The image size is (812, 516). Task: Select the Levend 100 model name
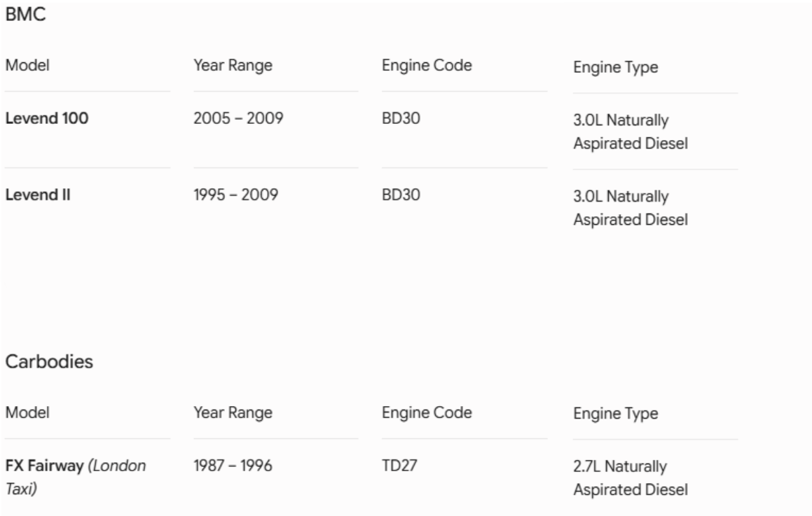tap(47, 118)
